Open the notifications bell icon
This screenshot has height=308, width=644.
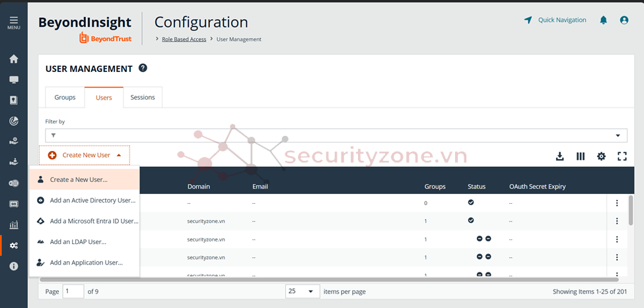(x=603, y=20)
